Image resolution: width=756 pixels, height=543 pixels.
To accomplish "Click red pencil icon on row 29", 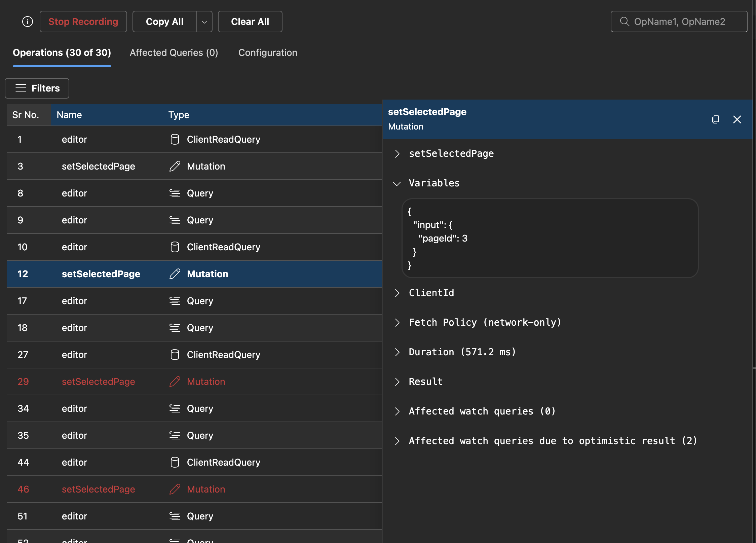I will [x=175, y=382].
